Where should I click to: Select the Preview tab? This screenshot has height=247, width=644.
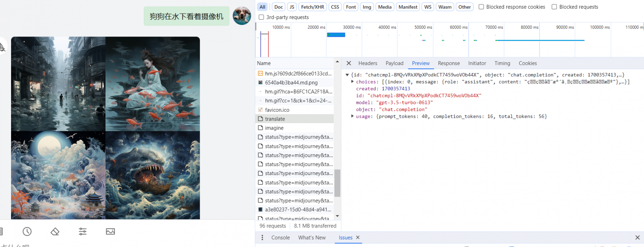(x=421, y=63)
